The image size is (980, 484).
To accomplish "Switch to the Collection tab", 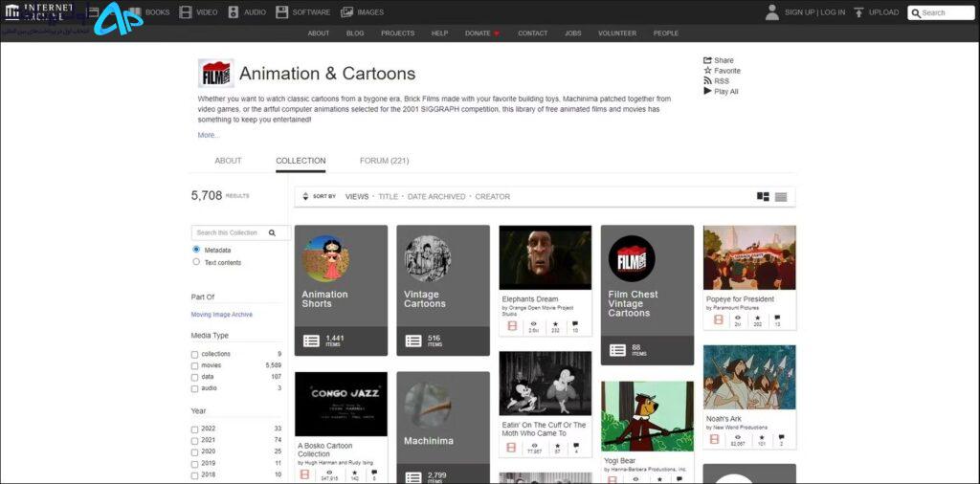I will pos(301,161).
